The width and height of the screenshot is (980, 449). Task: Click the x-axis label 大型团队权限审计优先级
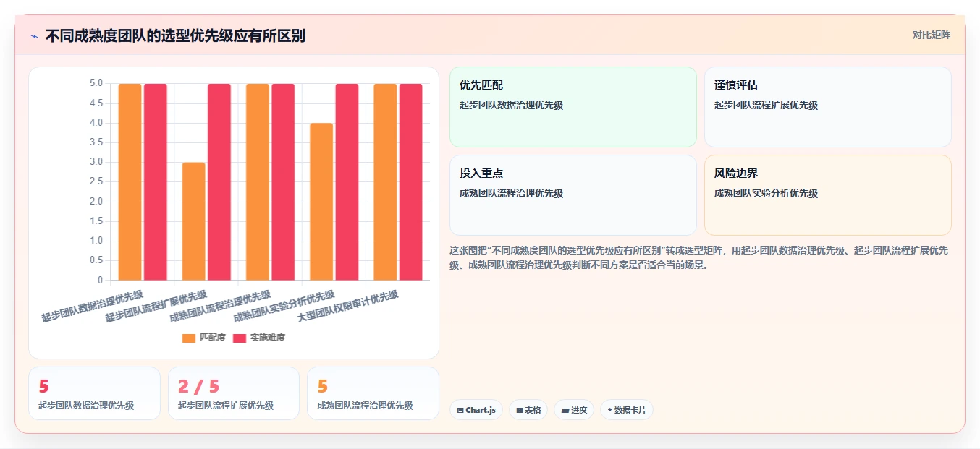[x=348, y=306]
